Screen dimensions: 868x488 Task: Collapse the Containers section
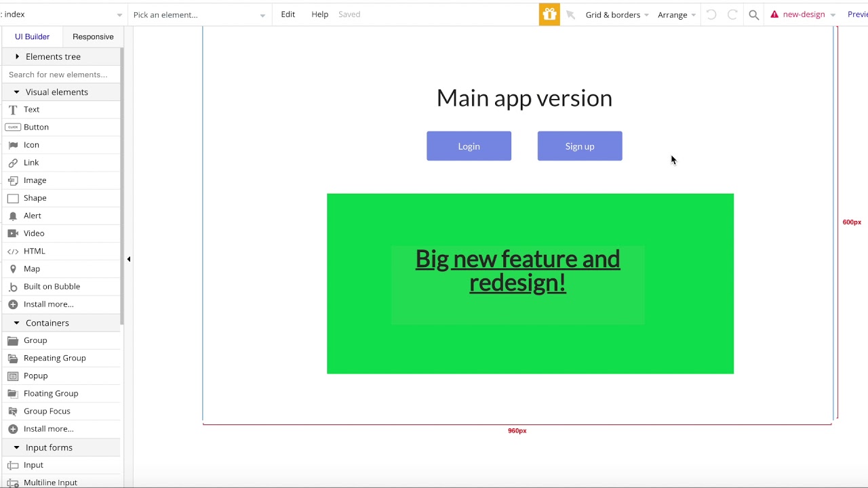pyautogui.click(x=61, y=323)
